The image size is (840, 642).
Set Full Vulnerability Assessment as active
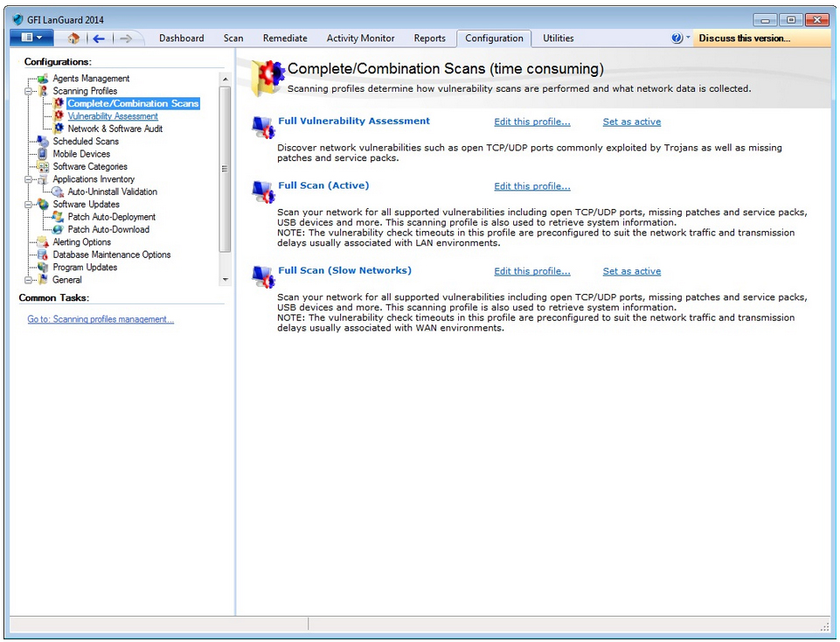coord(632,122)
